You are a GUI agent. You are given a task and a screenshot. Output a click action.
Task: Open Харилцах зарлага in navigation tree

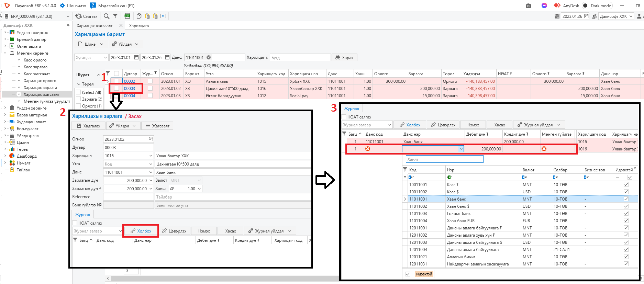(x=40, y=88)
